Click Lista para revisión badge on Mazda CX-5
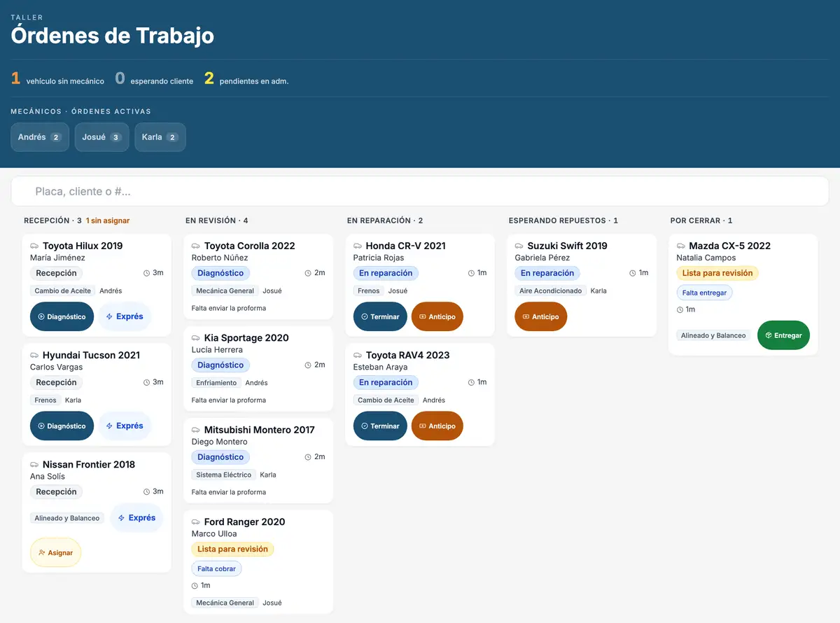 click(717, 273)
